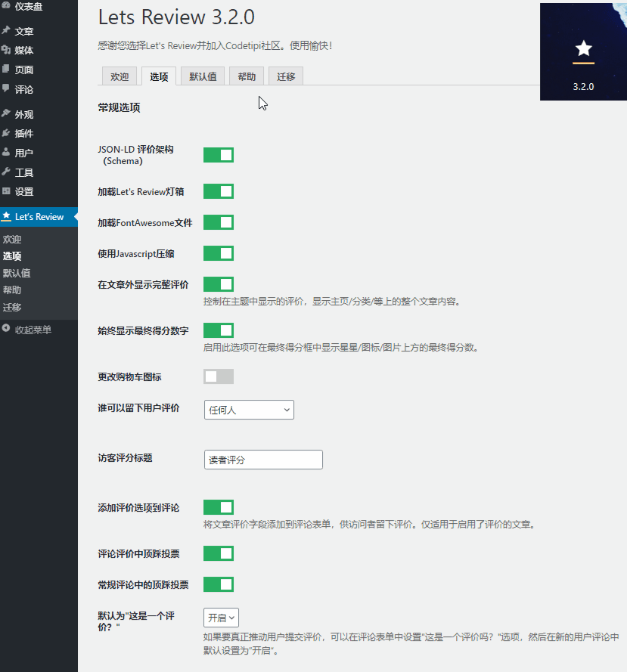This screenshot has width=627, height=672.
Task: Click the pages icon beside 页面
Action: pos(6,69)
